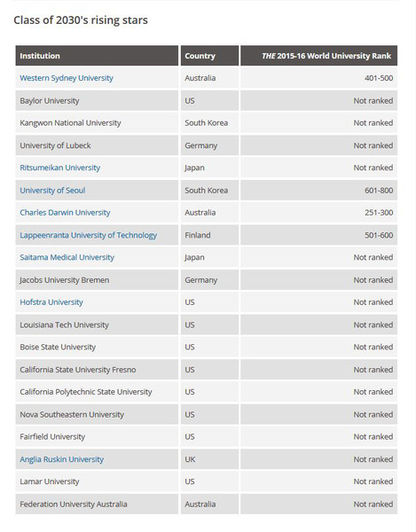416x532 pixels.
Task: Follow the University of Seoul link
Action: tap(52, 191)
